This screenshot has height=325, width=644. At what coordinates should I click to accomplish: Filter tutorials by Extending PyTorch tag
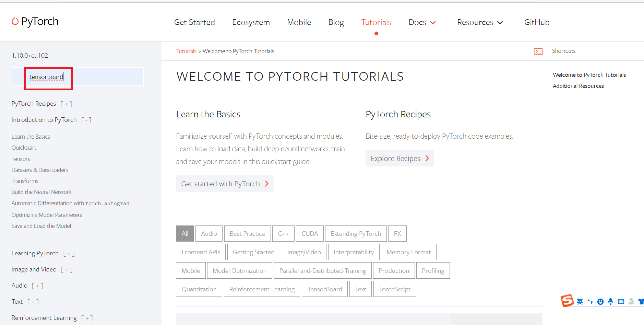(356, 234)
